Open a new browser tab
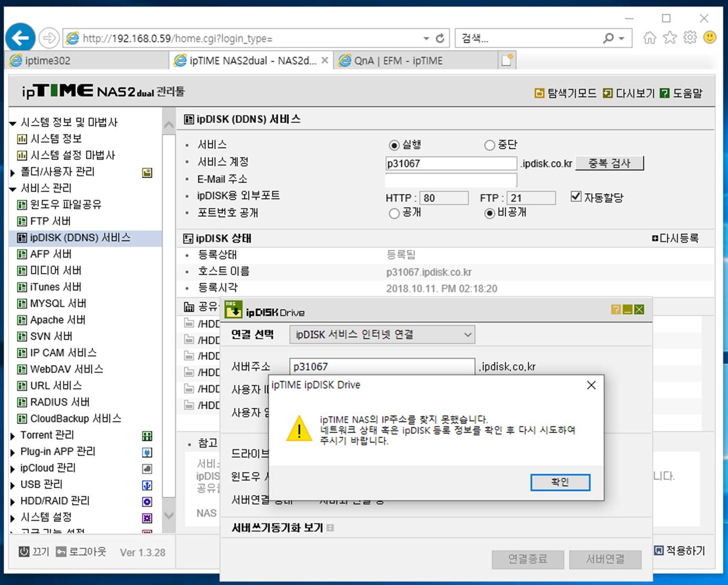This screenshot has width=728, height=585. (507, 60)
